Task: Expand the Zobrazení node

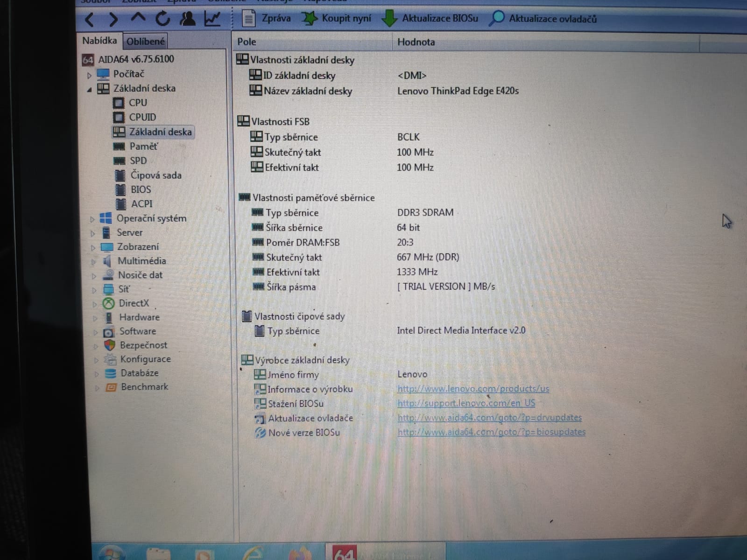Action: [93, 247]
